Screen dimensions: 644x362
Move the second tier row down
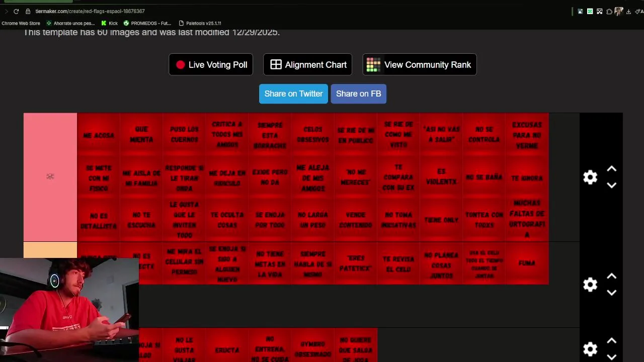pos(611,293)
